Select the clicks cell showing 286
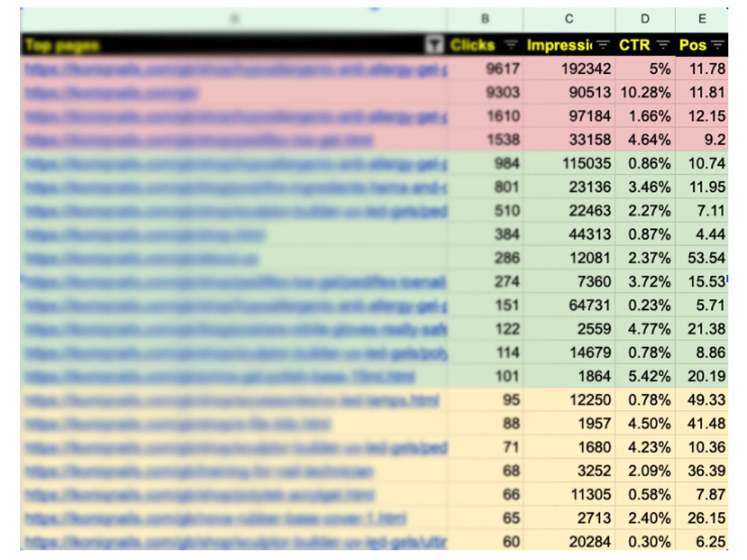 [x=485, y=258]
